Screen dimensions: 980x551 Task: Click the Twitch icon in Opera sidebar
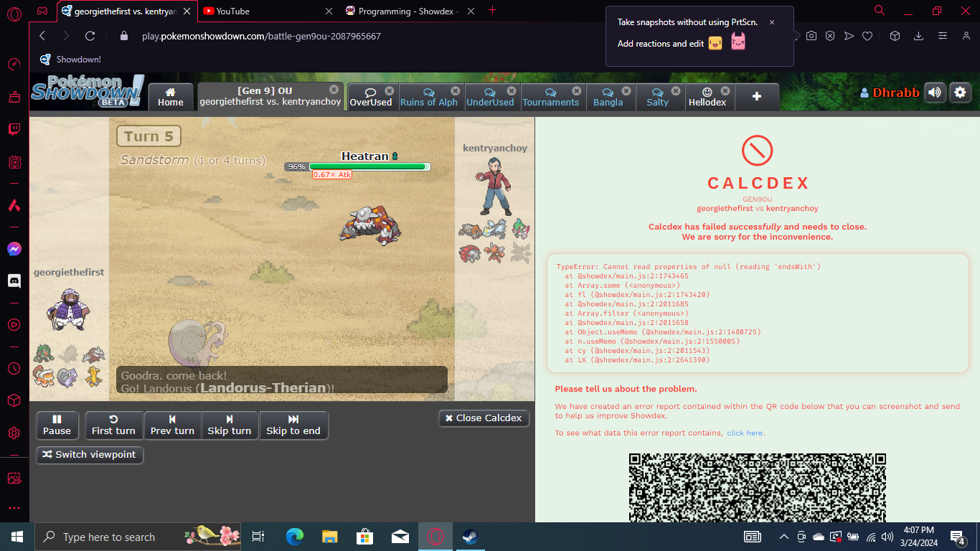(14, 130)
